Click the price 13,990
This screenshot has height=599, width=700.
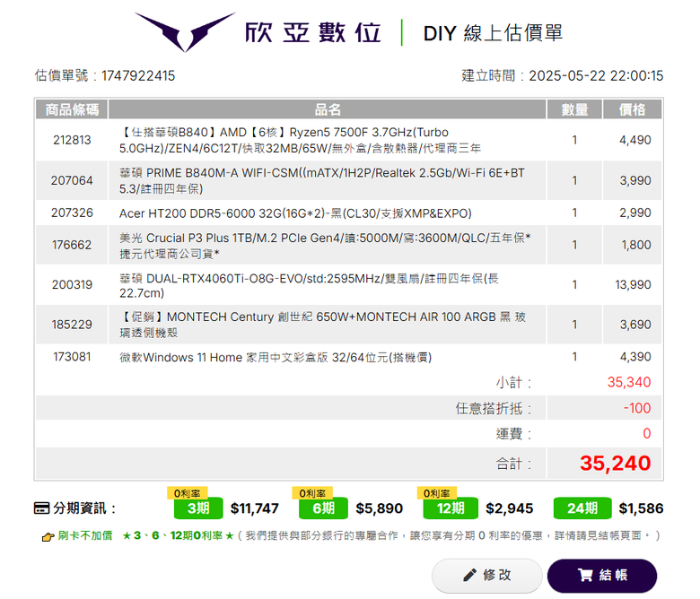633,284
